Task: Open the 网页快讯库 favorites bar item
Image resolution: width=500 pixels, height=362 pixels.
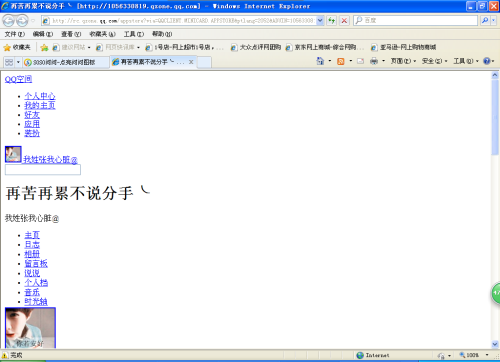Action: (x=118, y=47)
